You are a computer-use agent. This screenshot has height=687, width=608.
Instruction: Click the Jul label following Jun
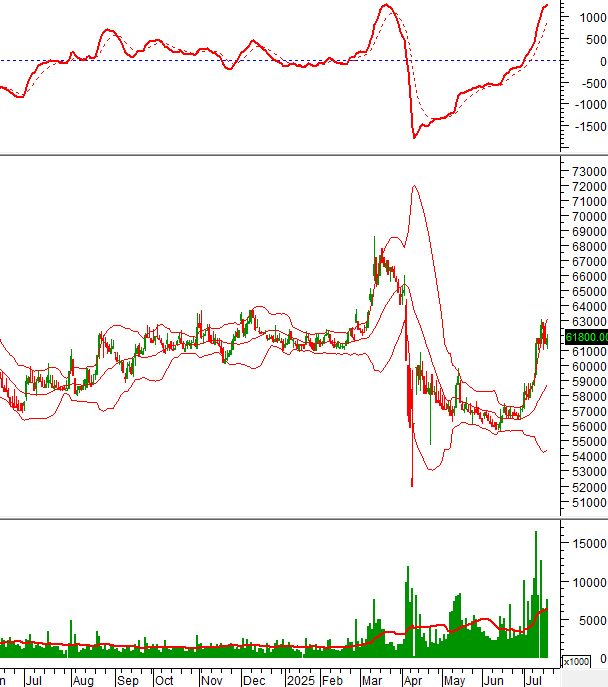point(533,680)
